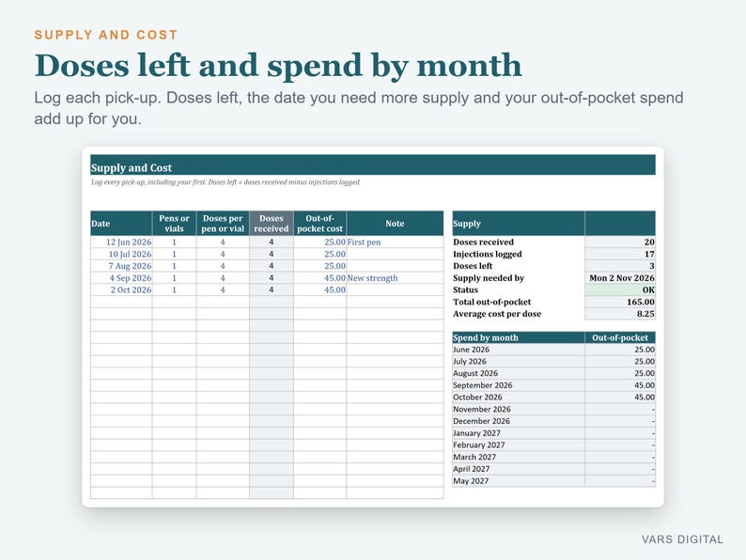Click the 'Pens or vials' column header
The width and height of the screenshot is (746, 560).
click(174, 223)
